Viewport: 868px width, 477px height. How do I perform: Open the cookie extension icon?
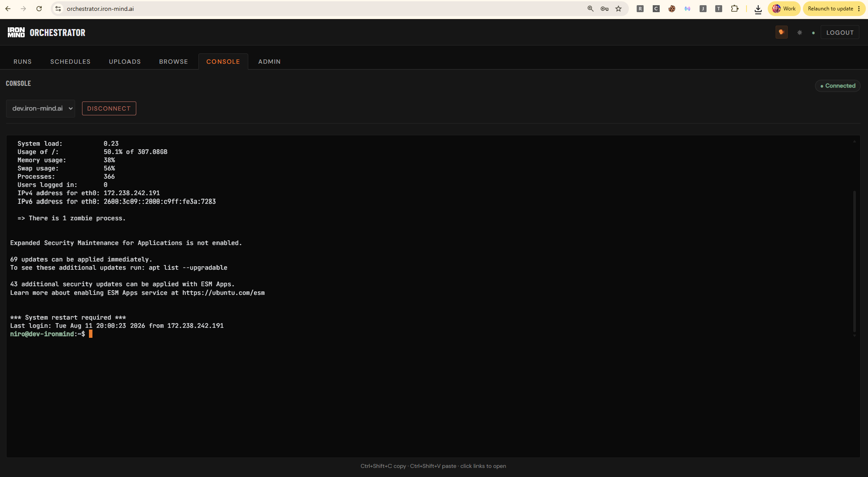coord(672,9)
